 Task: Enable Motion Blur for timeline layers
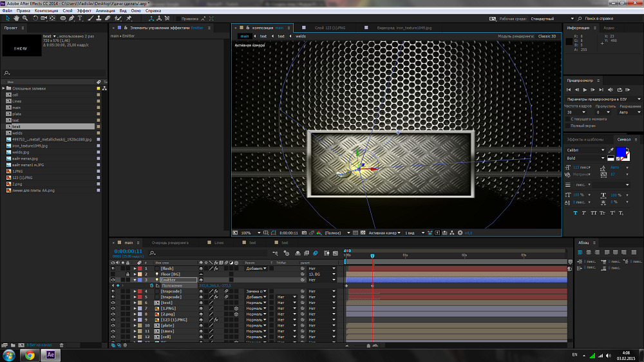point(316,253)
